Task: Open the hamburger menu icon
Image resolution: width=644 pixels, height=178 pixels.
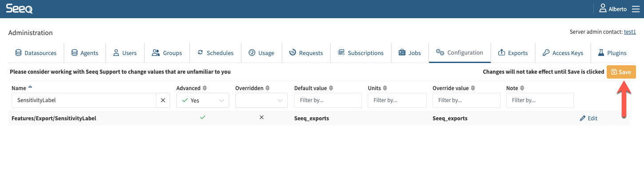Action: pos(635,9)
